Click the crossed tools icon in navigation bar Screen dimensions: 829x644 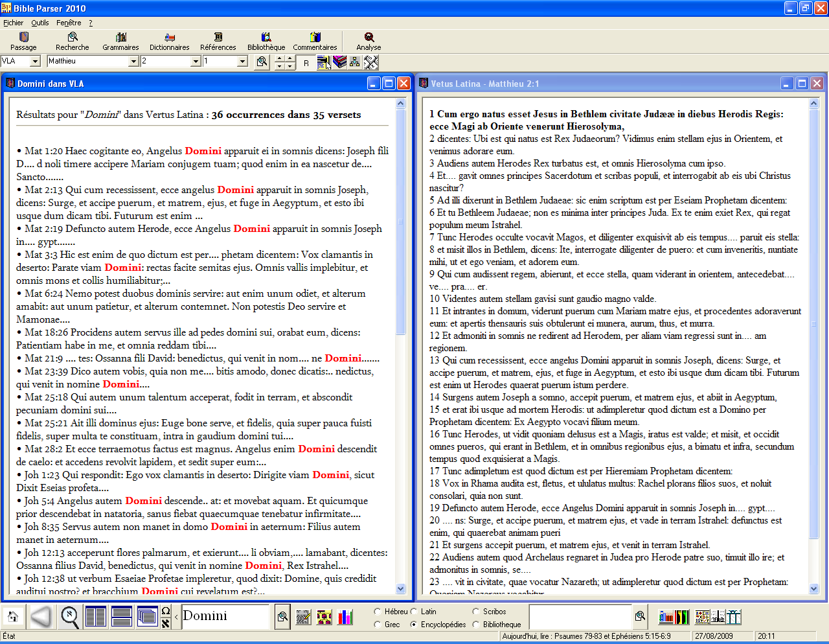pyautogui.click(x=370, y=62)
